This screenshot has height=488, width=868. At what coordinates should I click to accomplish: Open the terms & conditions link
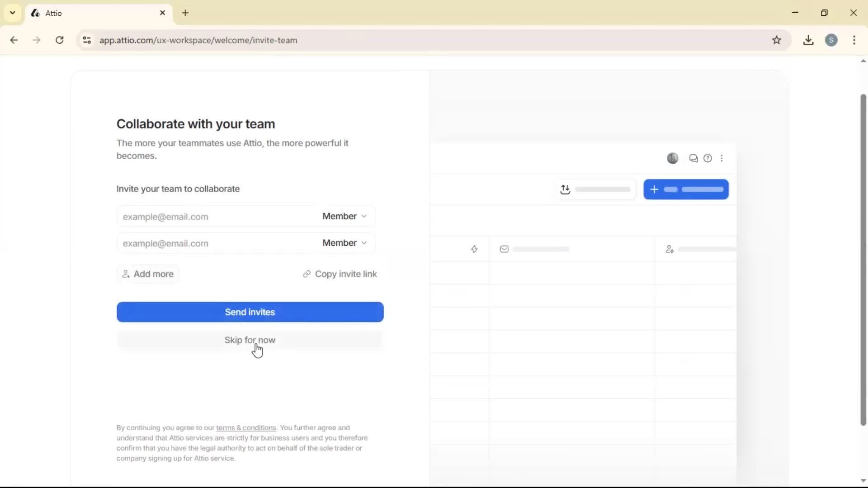tap(246, 428)
